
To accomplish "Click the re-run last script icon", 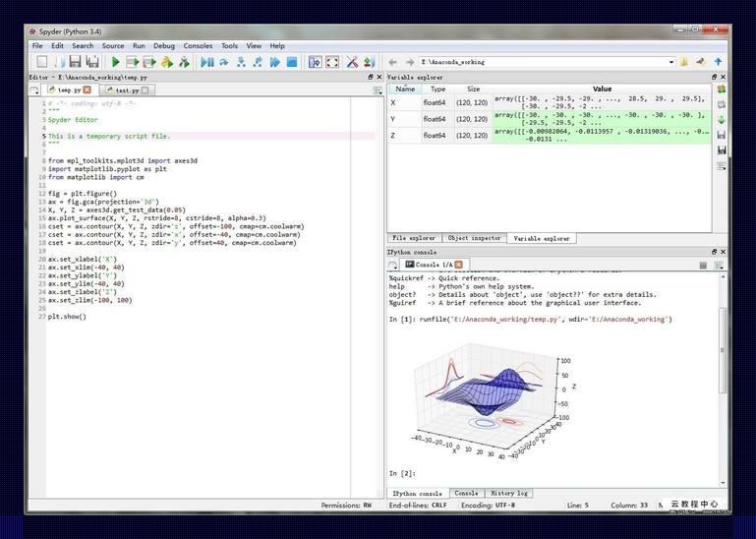I will (x=184, y=62).
